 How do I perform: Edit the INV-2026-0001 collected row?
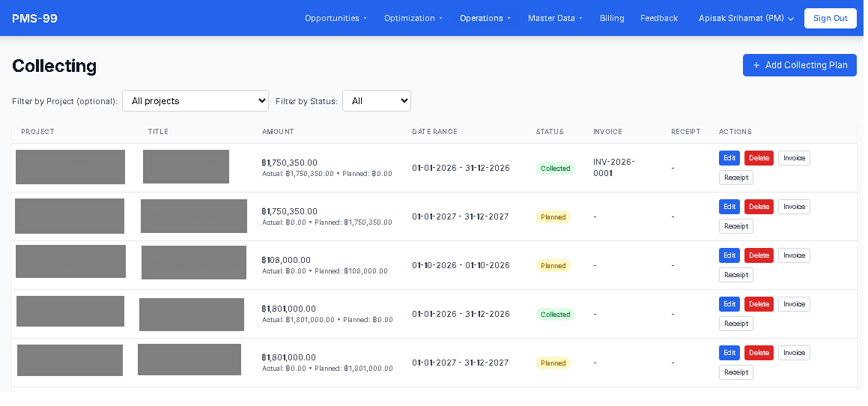[729, 158]
